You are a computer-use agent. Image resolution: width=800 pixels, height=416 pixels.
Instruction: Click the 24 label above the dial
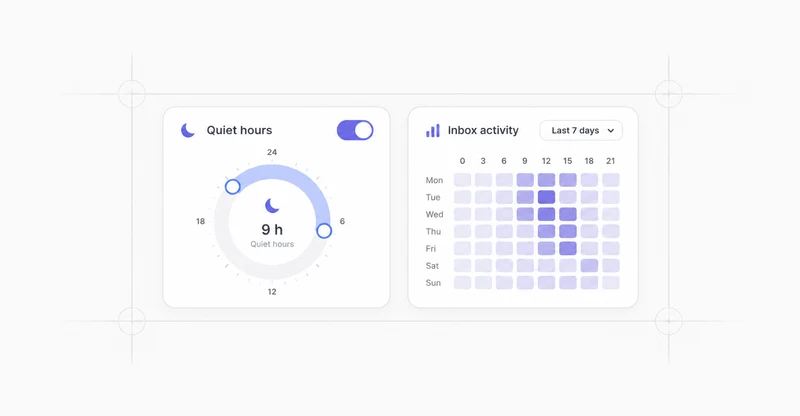[x=272, y=152]
